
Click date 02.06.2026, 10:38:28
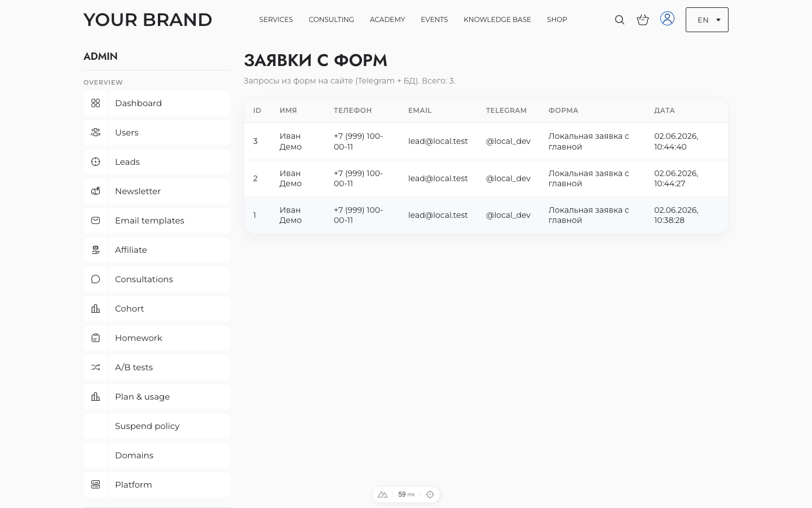[x=676, y=215]
